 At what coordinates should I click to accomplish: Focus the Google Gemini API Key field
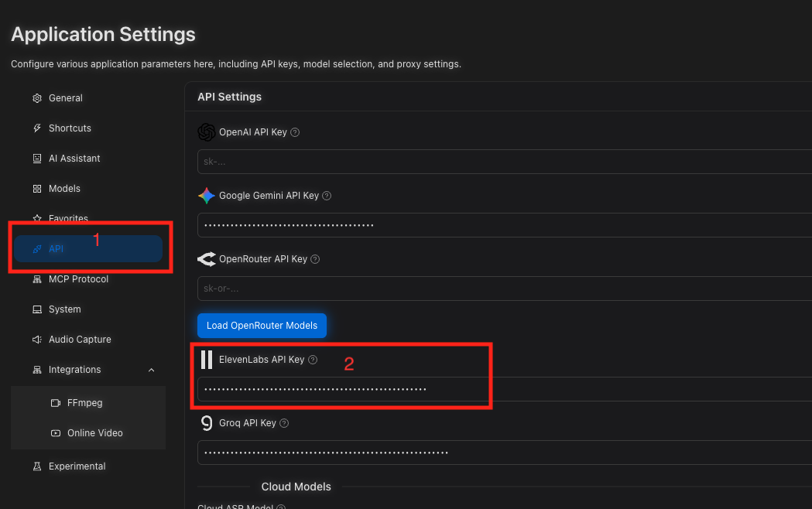coord(505,225)
